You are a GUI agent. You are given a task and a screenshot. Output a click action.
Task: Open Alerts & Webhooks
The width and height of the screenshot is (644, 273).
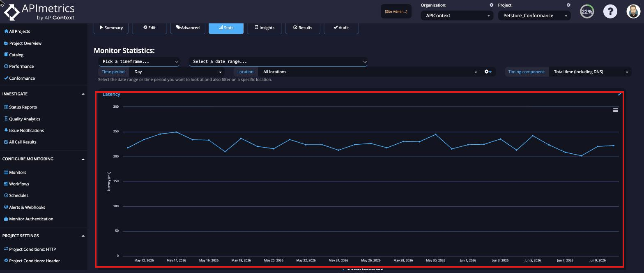pos(24,207)
